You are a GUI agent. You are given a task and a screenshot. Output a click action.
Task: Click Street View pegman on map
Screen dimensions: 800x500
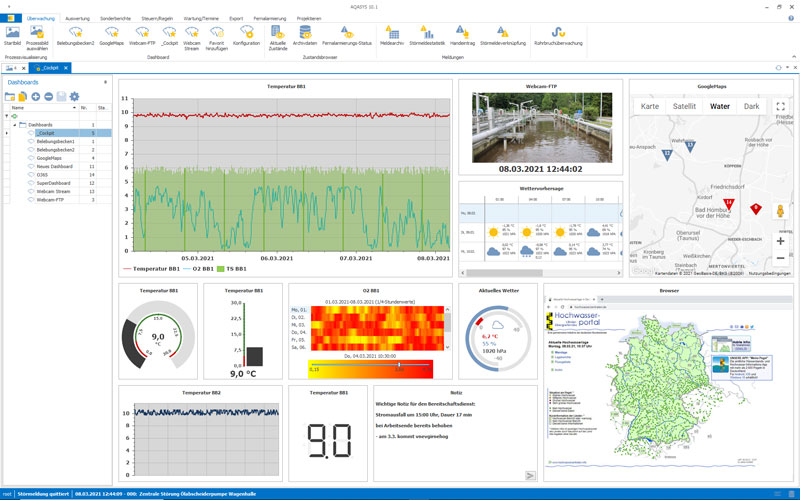tap(780, 211)
